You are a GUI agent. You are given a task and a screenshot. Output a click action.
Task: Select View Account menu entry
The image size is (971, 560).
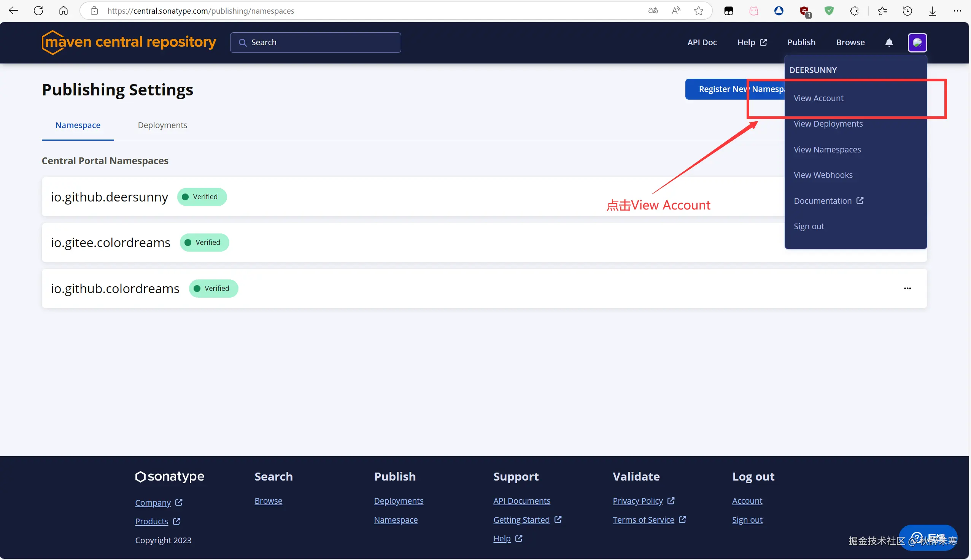(x=818, y=98)
